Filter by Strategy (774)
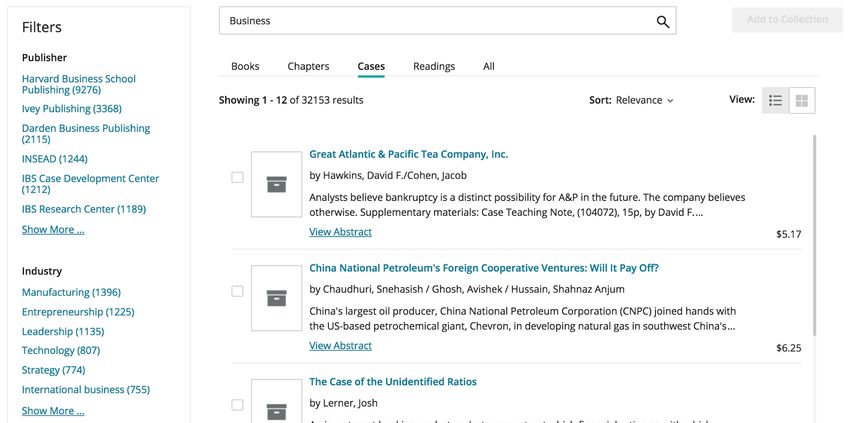This screenshot has width=850, height=423. pyautogui.click(x=53, y=370)
